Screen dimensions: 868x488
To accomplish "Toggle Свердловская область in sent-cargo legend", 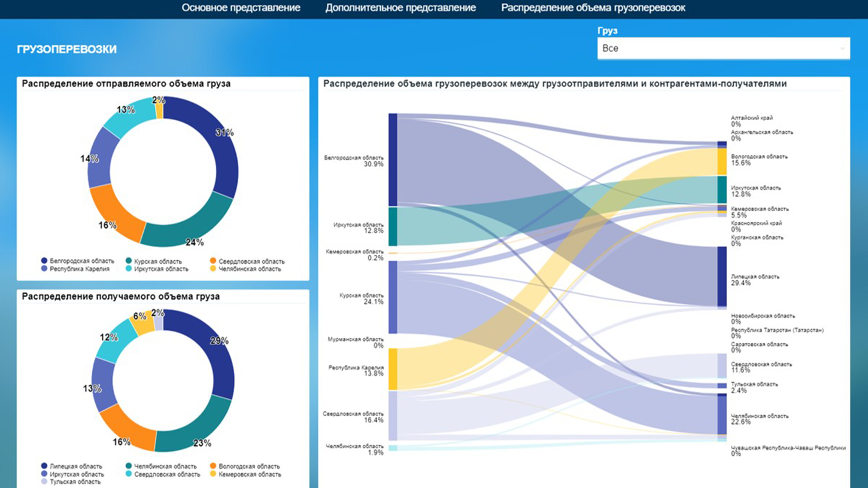I will coord(247,261).
